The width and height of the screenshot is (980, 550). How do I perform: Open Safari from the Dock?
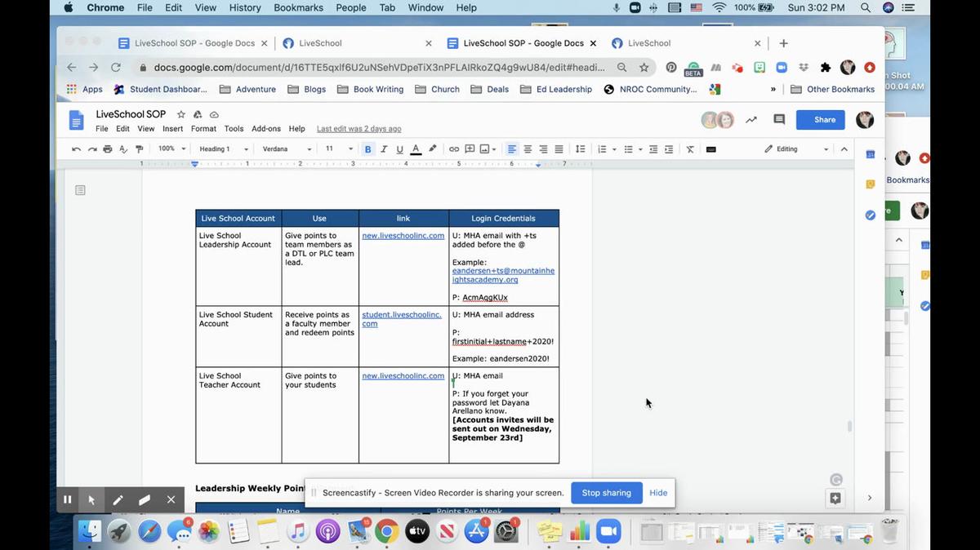pos(149,532)
